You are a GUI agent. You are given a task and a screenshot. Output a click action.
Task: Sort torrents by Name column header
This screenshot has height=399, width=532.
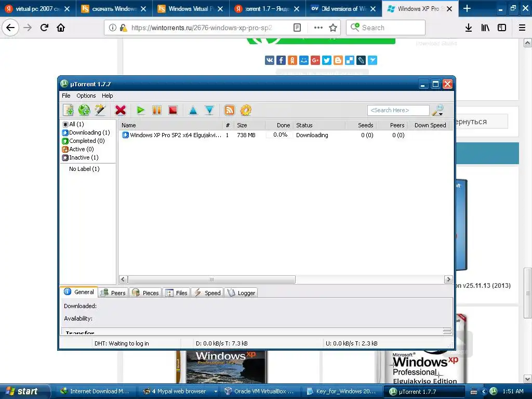170,125
